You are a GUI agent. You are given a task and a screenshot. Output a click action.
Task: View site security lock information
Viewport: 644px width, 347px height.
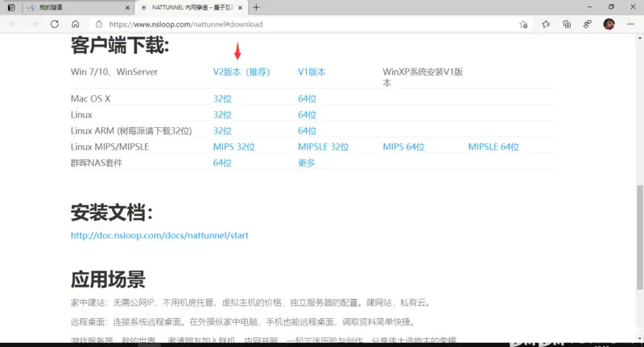pyautogui.click(x=99, y=24)
